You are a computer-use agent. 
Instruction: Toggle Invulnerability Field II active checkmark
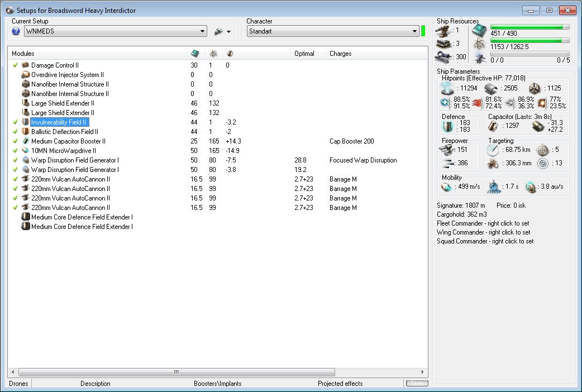(x=15, y=122)
